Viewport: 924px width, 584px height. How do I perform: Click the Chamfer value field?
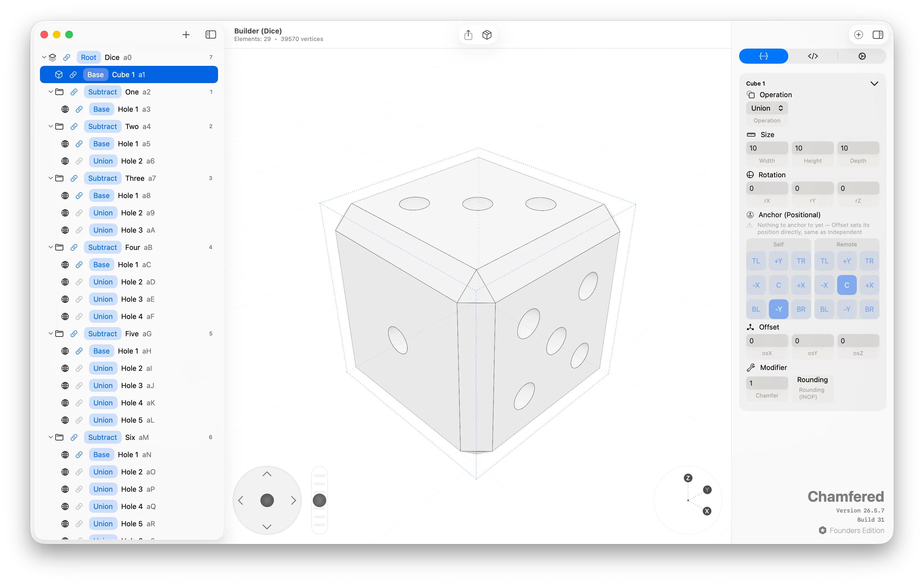click(x=767, y=383)
